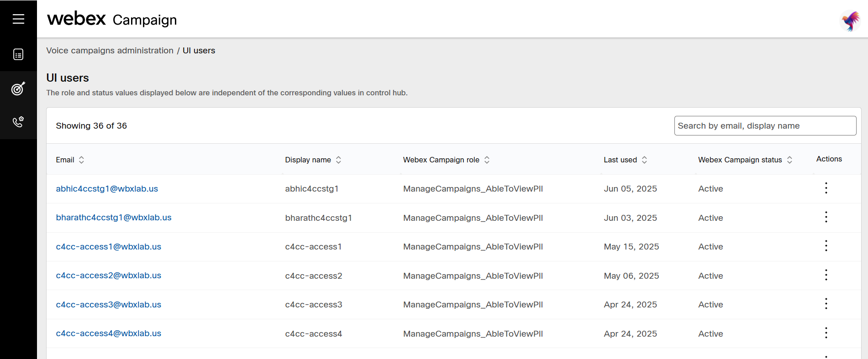Select the Jun 05, 2025 last used cell
The image size is (868, 359).
point(630,189)
